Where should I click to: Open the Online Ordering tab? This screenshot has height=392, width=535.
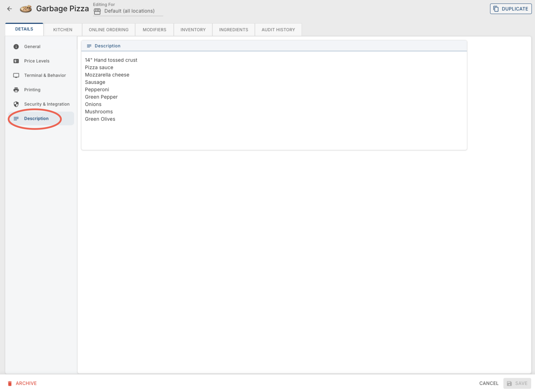(x=109, y=30)
